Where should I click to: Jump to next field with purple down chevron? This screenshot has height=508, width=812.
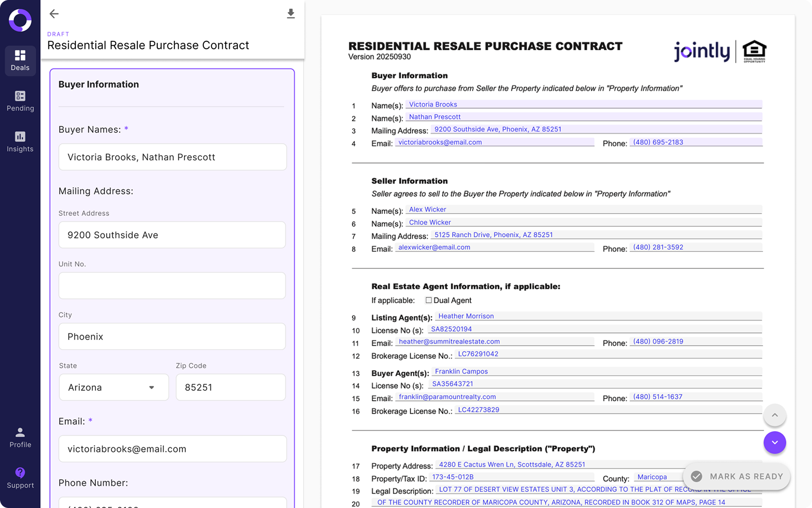[775, 443]
